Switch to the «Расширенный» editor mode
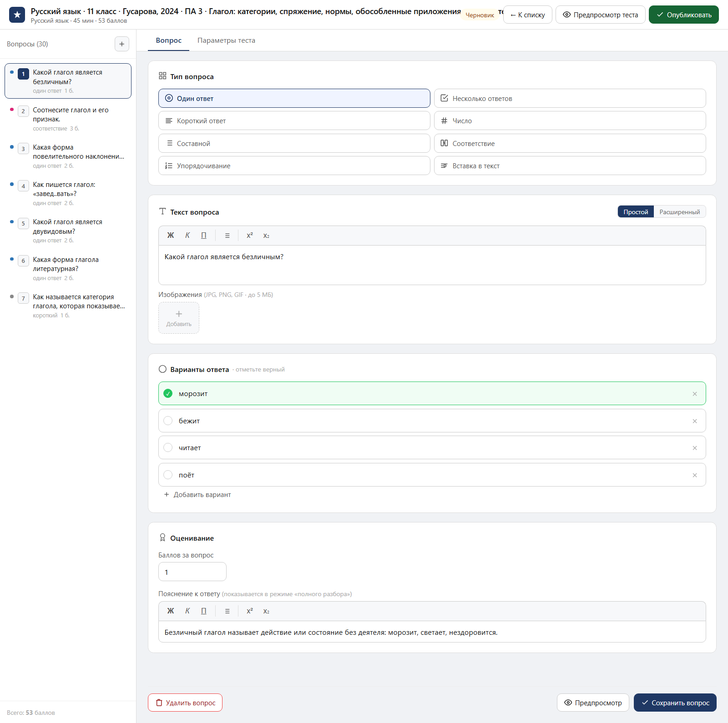 (x=679, y=212)
